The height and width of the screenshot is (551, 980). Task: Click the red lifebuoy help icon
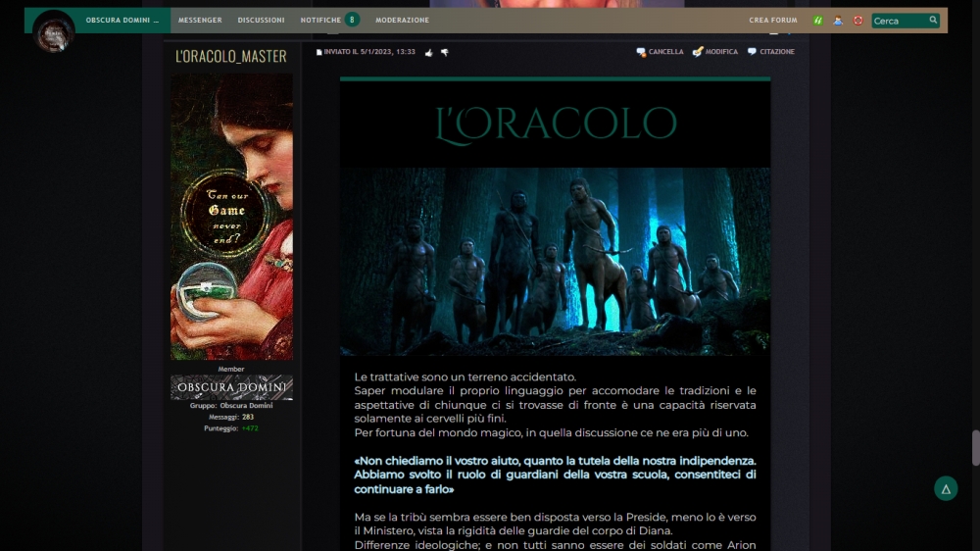(858, 21)
